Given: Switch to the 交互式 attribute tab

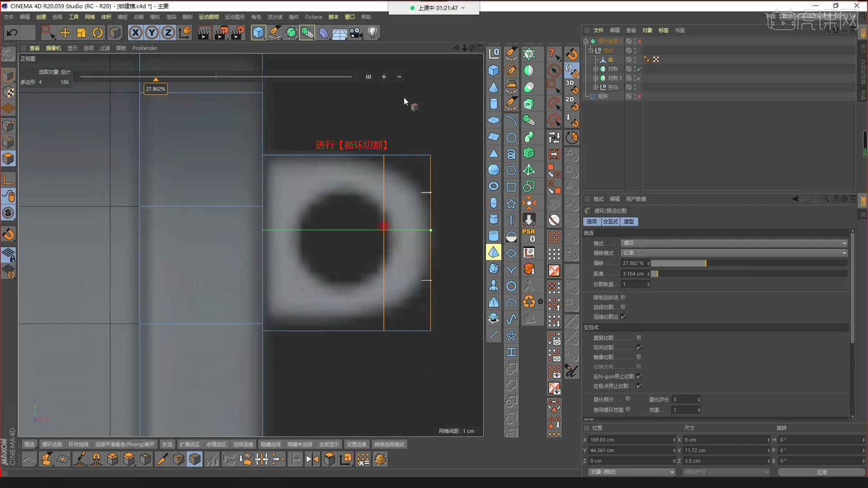Looking at the screenshot, I should (610, 221).
